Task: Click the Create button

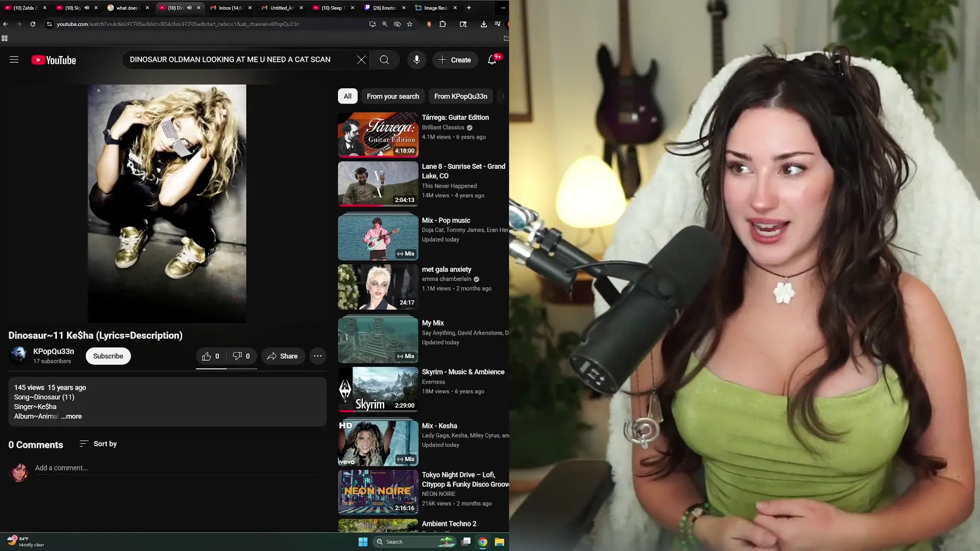Action: pos(455,60)
